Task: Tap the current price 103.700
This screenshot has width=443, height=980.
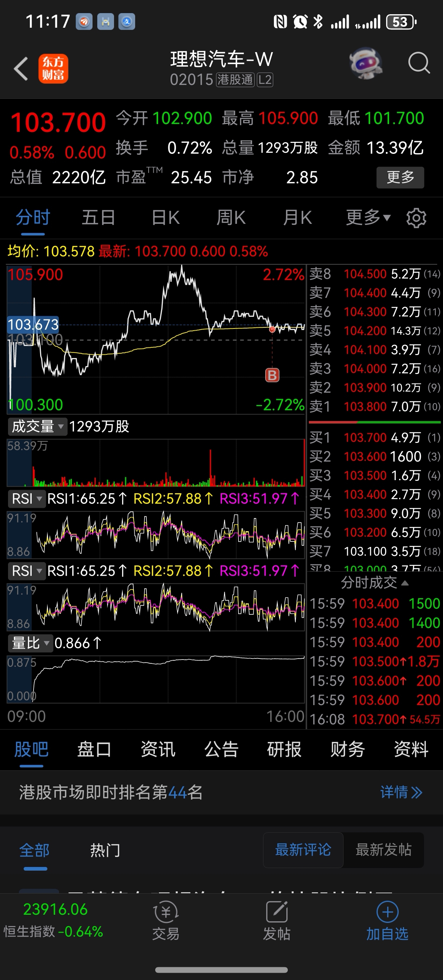Action: pyautogui.click(x=58, y=122)
